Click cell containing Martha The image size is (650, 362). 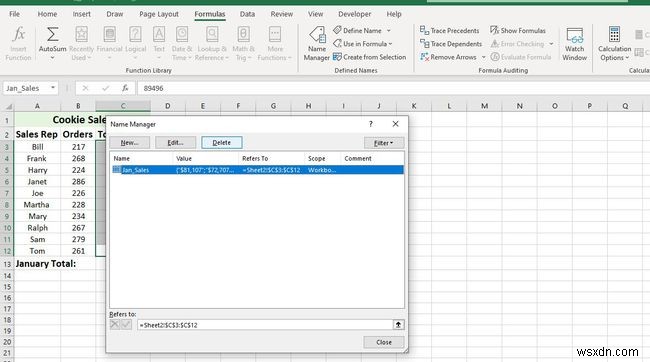(x=37, y=205)
